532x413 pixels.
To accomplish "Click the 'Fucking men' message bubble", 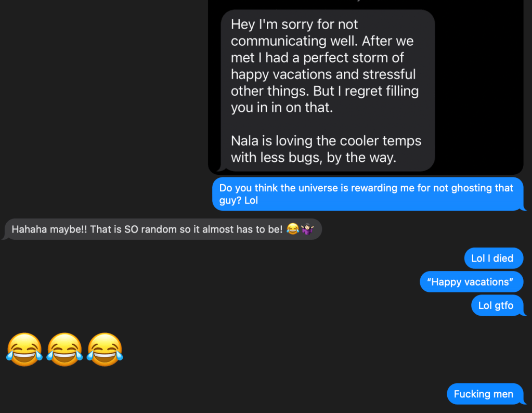I will [x=485, y=394].
